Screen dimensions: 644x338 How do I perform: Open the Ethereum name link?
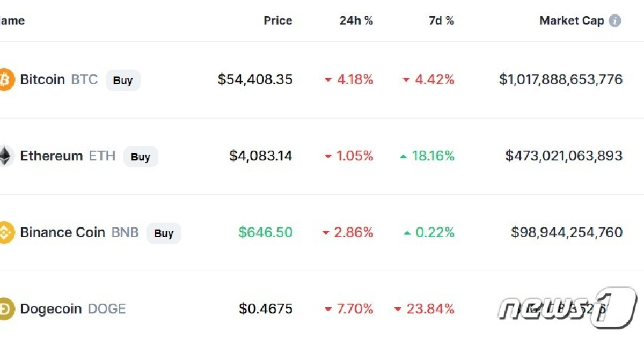(52, 156)
